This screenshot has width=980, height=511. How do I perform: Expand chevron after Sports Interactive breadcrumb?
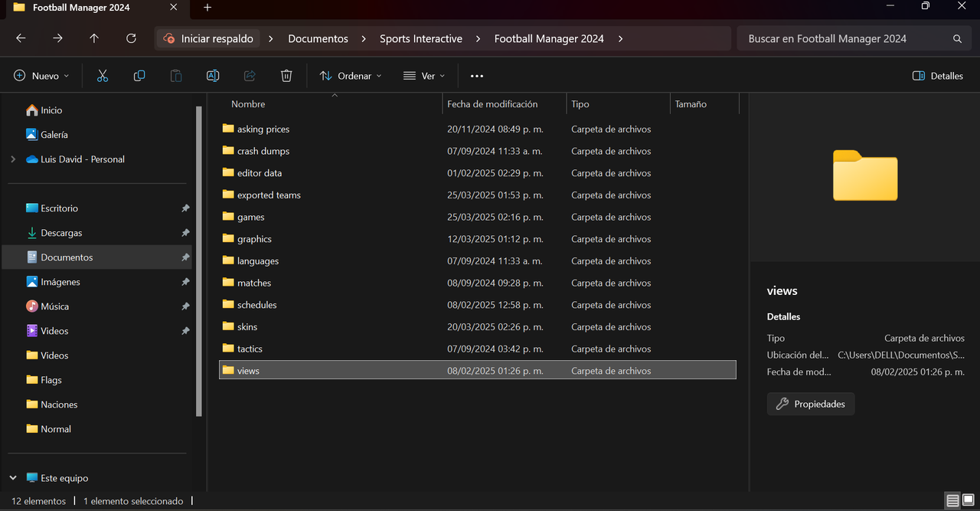[479, 38]
